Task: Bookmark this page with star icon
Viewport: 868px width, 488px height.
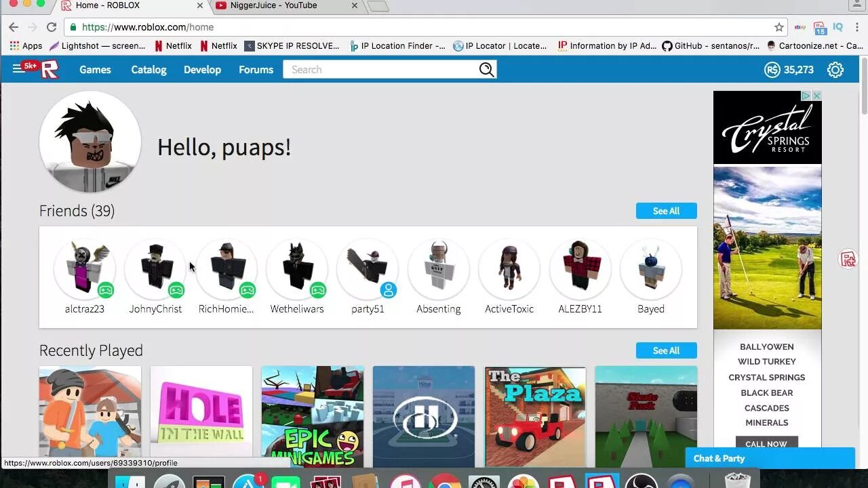Action: pos(779,27)
